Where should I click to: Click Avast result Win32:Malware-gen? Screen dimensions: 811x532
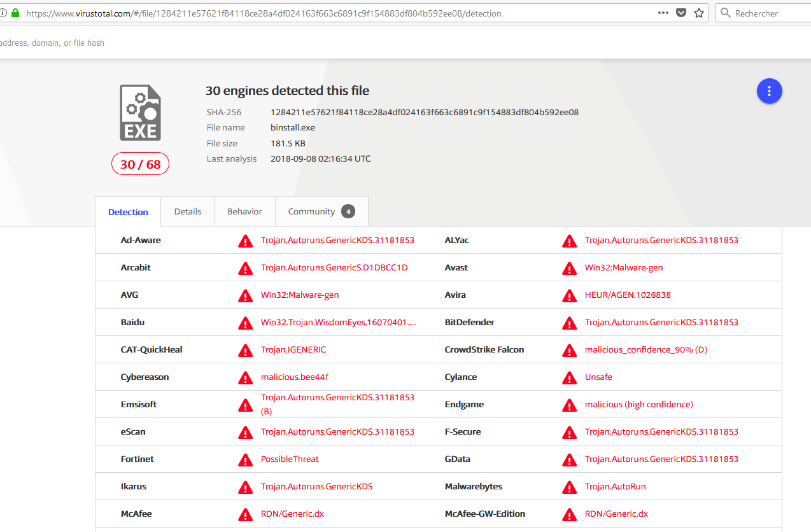pyautogui.click(x=624, y=267)
